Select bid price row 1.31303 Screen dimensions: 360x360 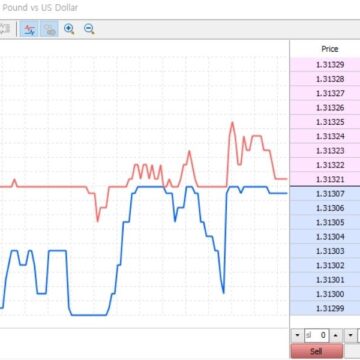(x=325, y=251)
